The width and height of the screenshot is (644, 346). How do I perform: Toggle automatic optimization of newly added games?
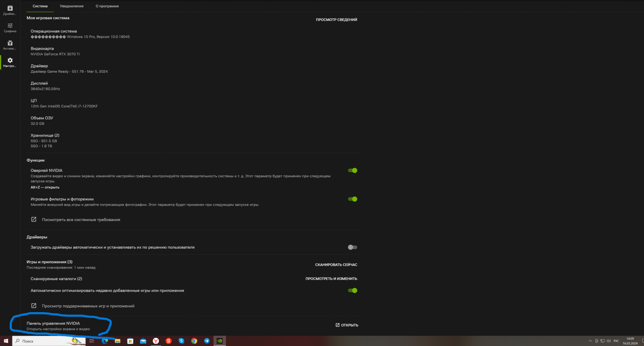coord(353,291)
